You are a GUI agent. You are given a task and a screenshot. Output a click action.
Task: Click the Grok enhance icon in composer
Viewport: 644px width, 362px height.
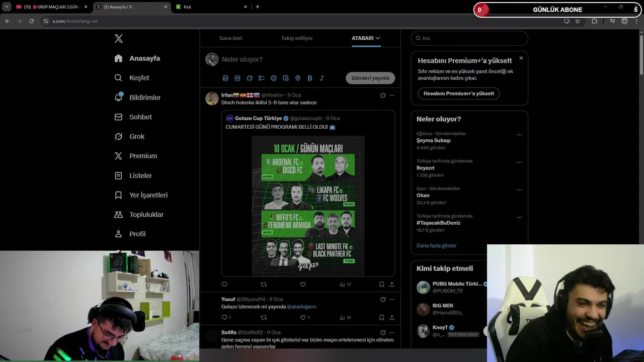[250, 78]
